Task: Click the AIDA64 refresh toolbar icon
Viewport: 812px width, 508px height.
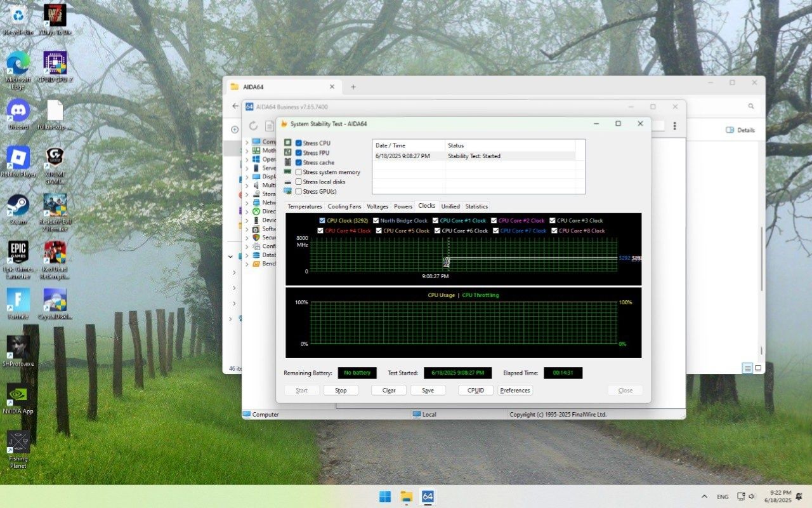Action: tap(253, 126)
